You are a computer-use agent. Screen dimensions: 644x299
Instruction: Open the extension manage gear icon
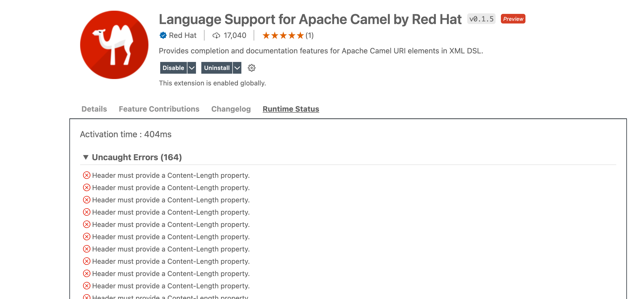click(251, 68)
